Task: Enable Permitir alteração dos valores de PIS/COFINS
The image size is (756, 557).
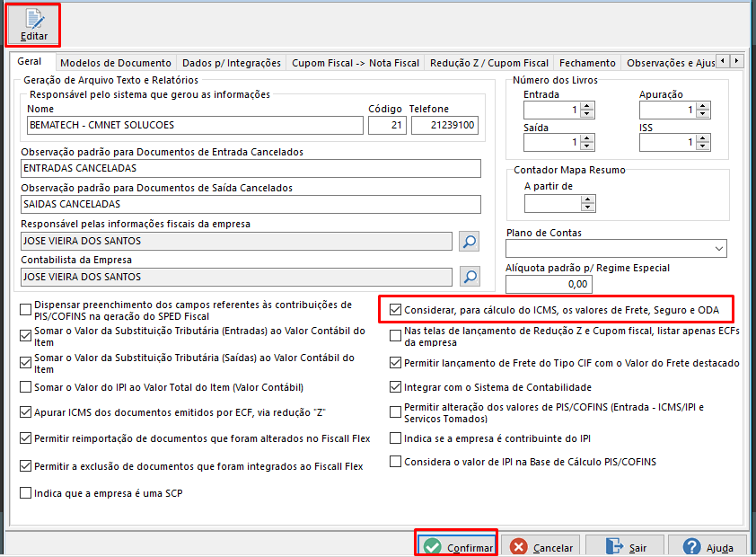Action: pos(395,411)
